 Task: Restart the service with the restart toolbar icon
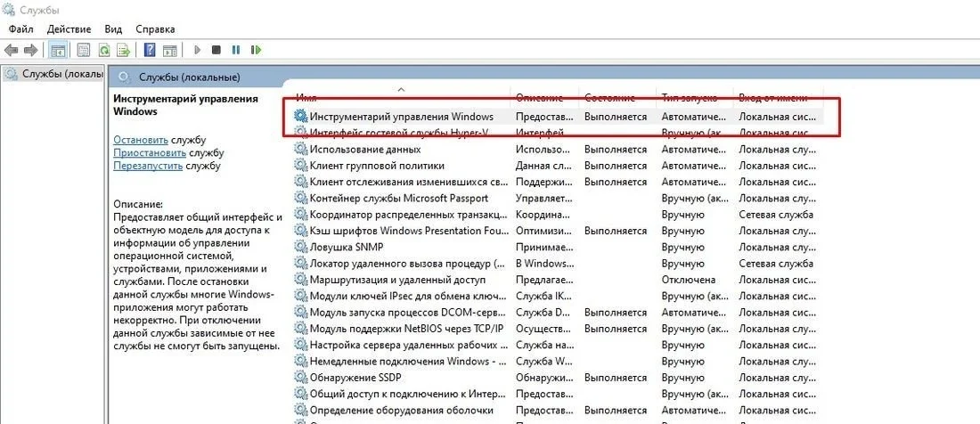256,50
